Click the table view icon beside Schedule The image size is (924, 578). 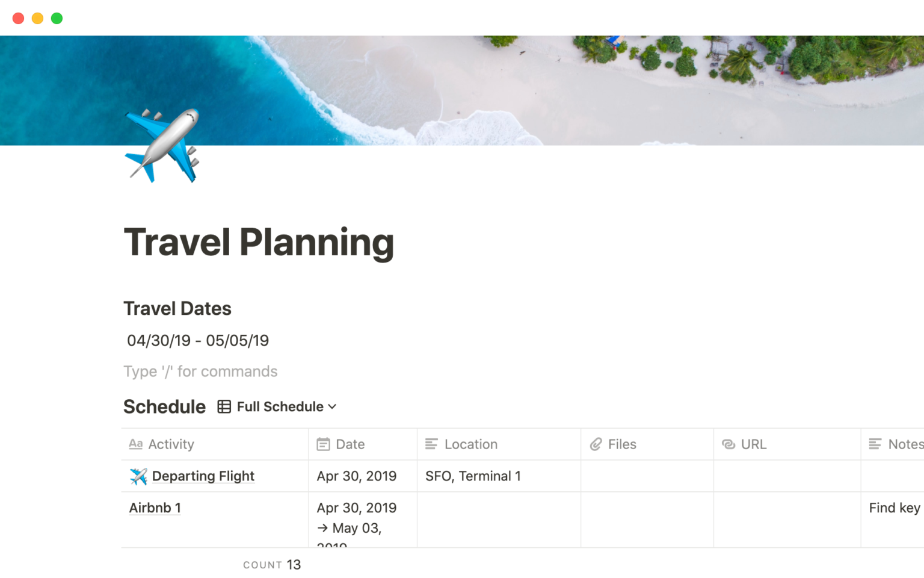tap(224, 407)
